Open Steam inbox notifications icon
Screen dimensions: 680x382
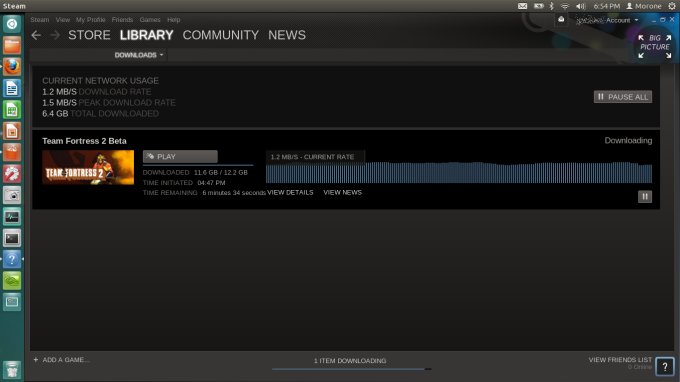[x=561, y=20]
